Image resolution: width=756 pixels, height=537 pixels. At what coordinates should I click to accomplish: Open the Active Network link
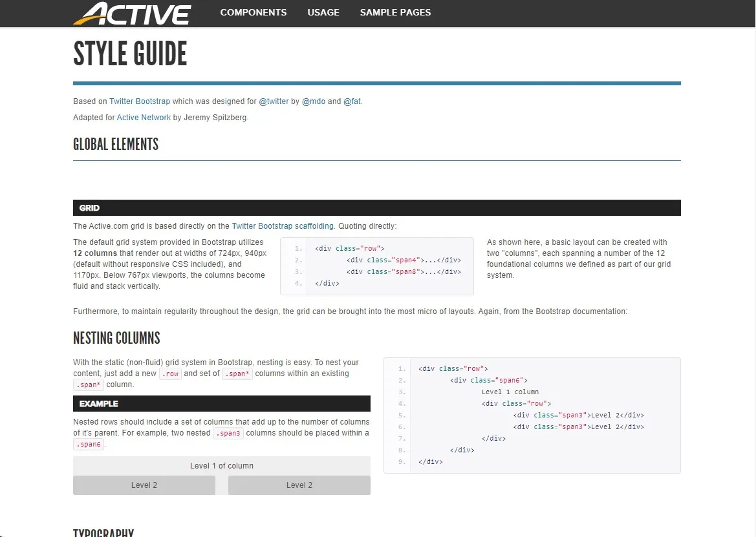click(144, 118)
